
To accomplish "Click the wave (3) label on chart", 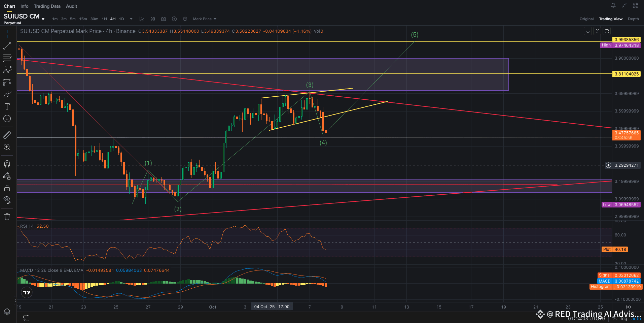I will point(310,85).
